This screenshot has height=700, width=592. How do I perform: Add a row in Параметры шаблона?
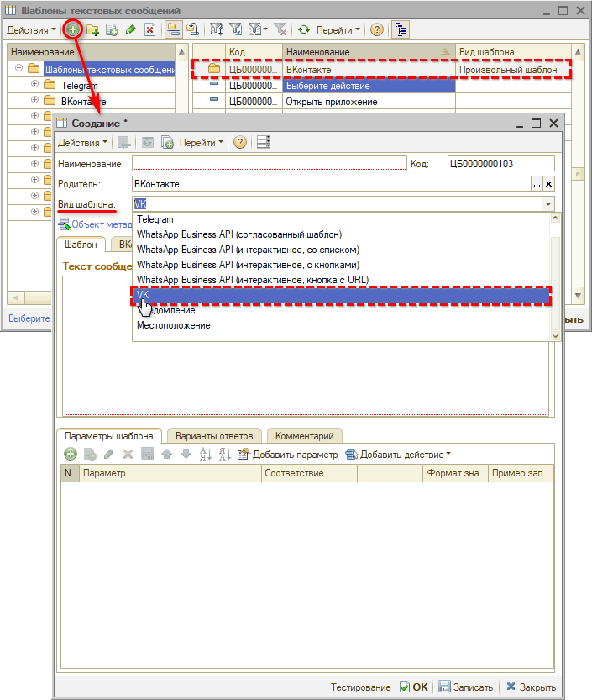point(71,455)
